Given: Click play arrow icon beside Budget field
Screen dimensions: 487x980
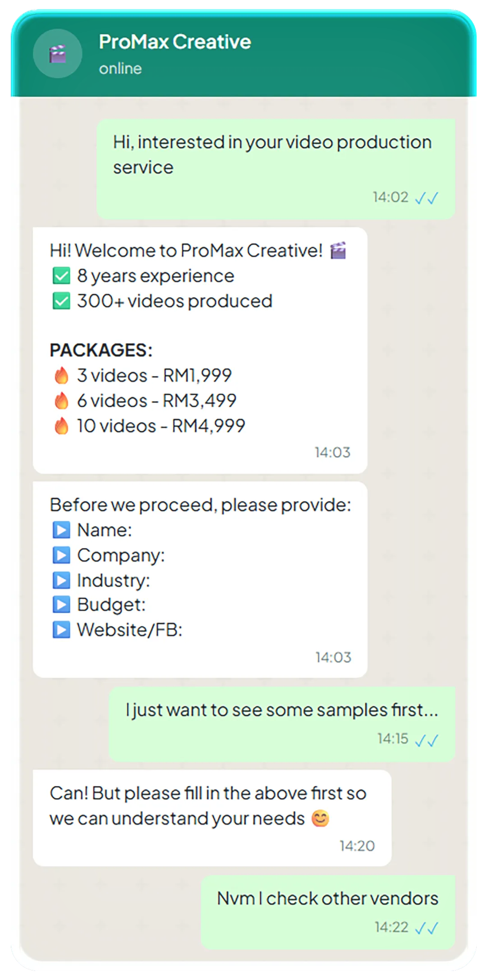Looking at the screenshot, I should 61,605.
